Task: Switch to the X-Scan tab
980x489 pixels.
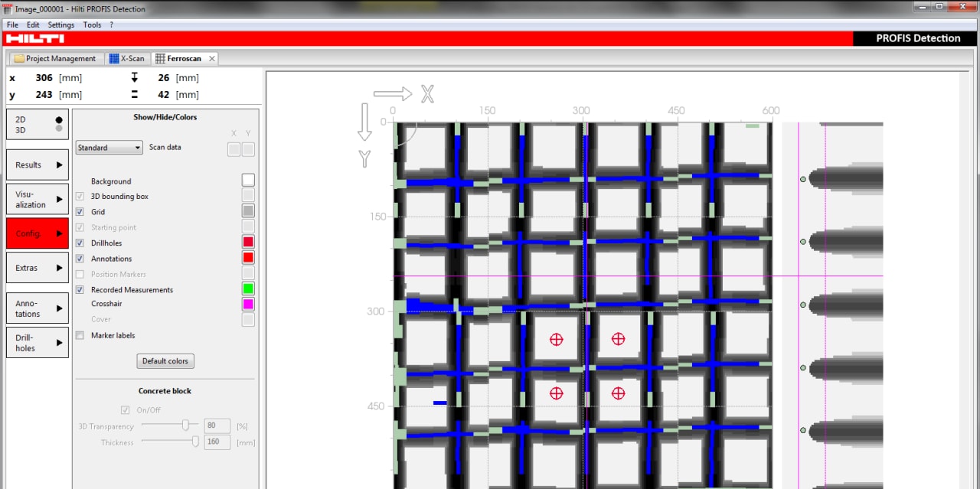Action: point(127,58)
